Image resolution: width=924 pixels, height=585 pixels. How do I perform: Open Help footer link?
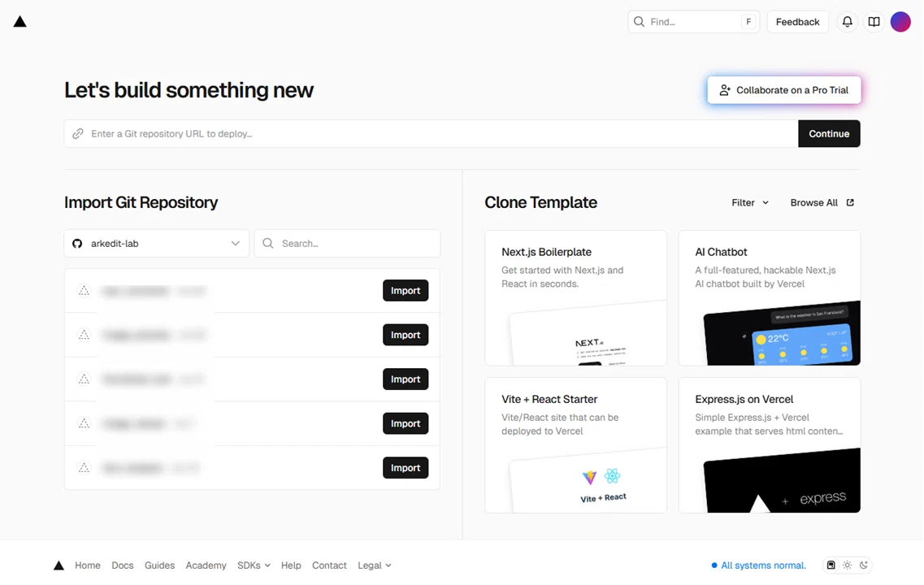291,565
